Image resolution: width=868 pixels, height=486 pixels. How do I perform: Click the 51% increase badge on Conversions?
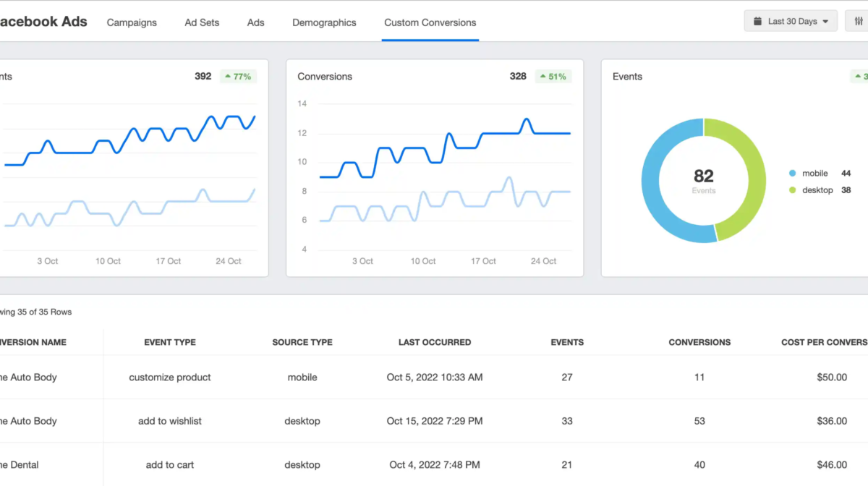[553, 76]
